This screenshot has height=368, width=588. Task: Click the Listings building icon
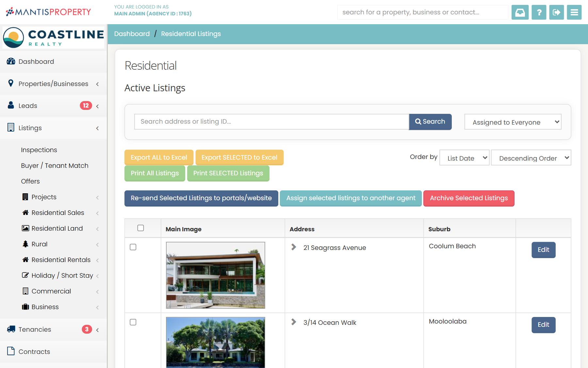(x=11, y=127)
